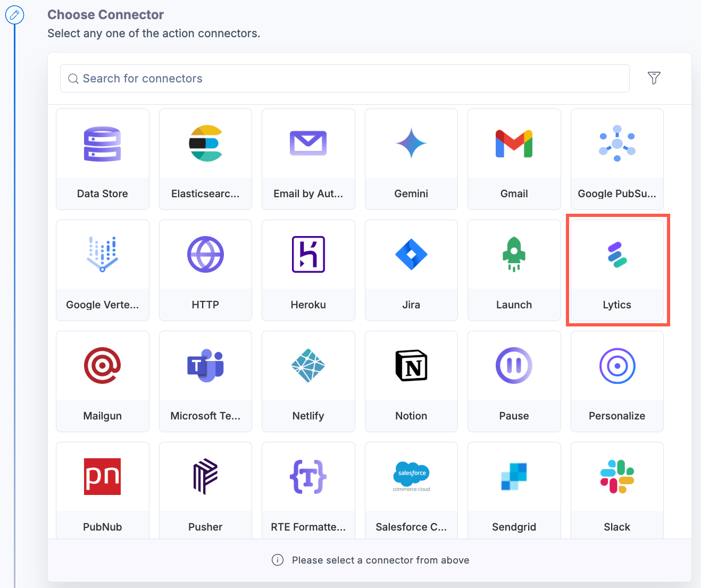
Task: Click the 'Pause' connector label
Action: 514,416
